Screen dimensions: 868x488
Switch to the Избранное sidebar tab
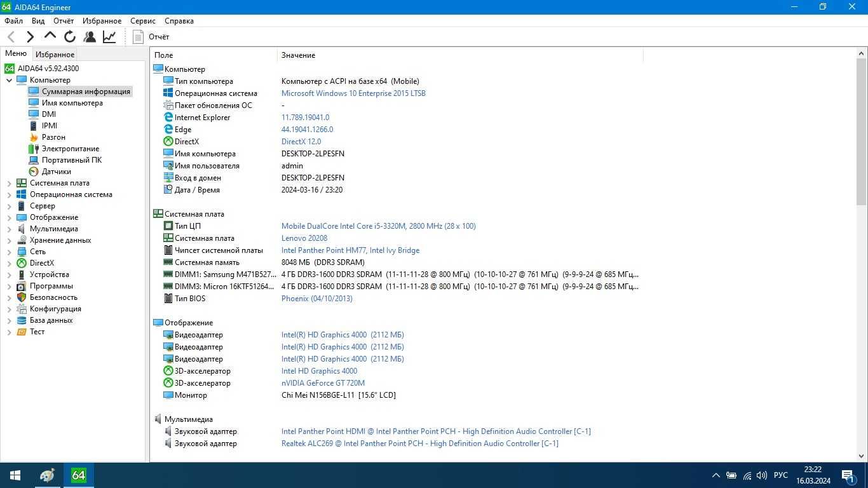tap(55, 55)
